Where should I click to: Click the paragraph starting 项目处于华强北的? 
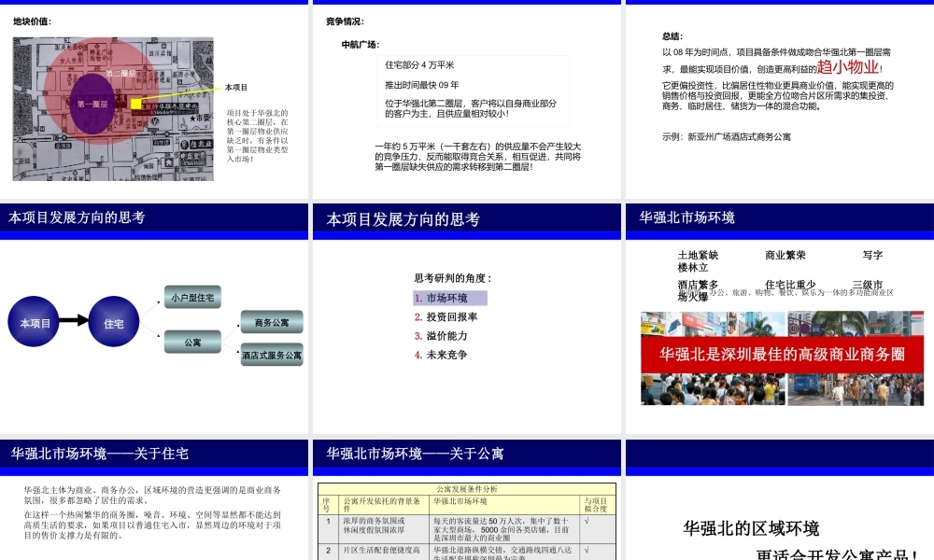tap(258, 135)
